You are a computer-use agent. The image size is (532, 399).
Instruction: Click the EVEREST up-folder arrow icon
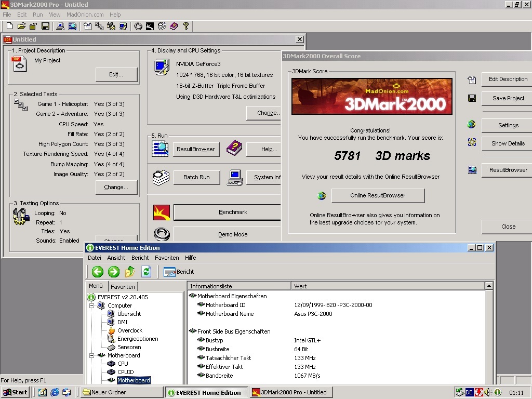tap(130, 271)
